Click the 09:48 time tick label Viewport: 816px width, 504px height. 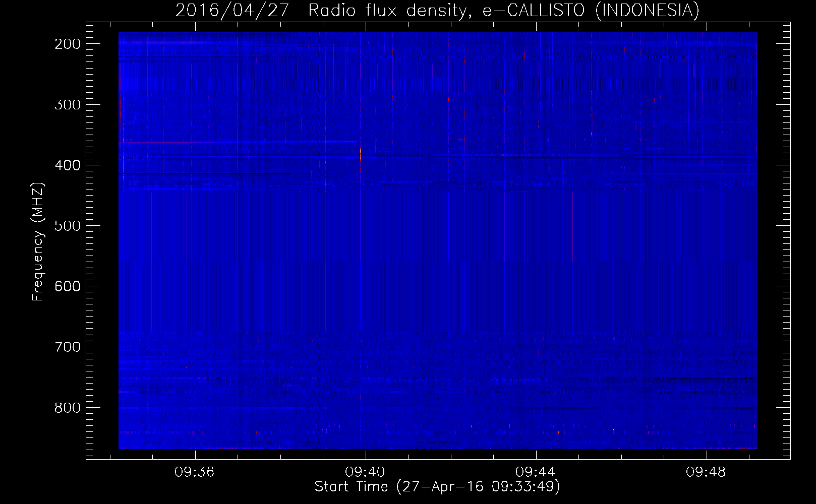pos(706,472)
